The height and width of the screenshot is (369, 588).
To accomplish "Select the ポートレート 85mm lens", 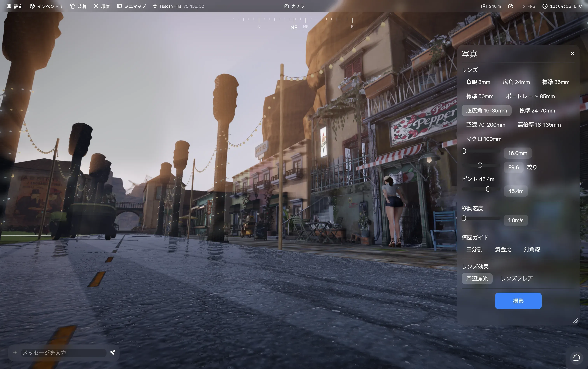I will tap(530, 96).
